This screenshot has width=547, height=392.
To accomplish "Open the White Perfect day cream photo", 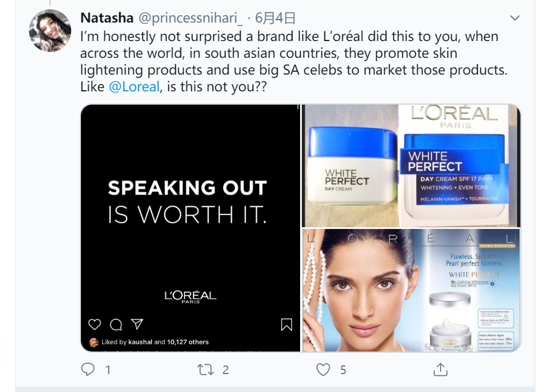I will 411,166.
